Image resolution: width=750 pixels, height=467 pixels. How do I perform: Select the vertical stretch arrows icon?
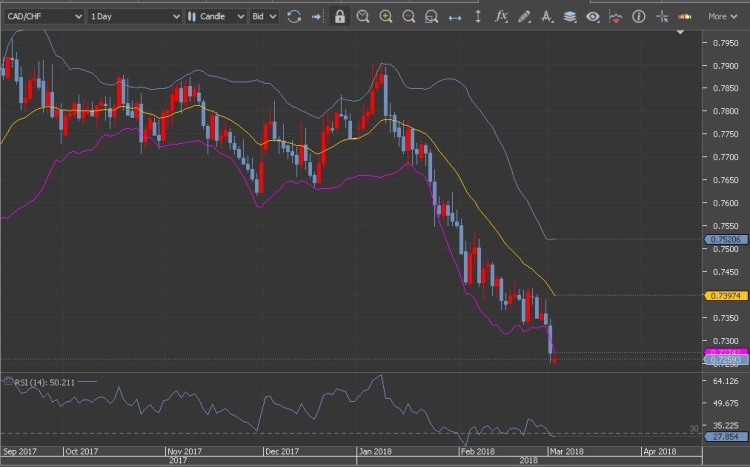tap(477, 17)
